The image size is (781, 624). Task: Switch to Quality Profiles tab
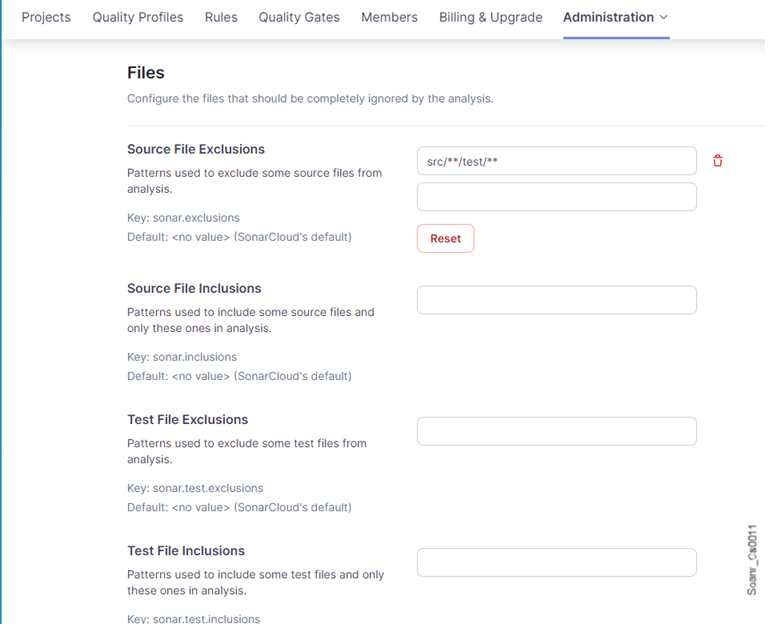[x=138, y=17]
